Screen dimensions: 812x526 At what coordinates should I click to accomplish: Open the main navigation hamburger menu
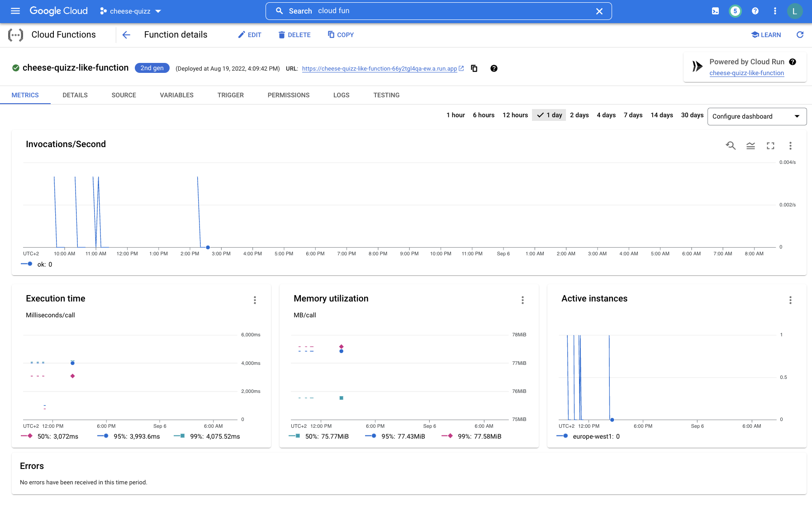click(x=15, y=11)
